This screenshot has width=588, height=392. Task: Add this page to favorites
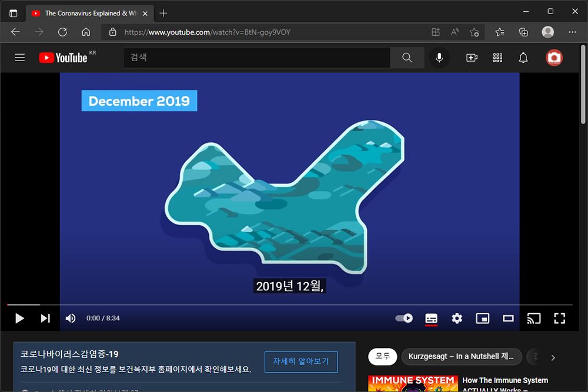coord(475,32)
